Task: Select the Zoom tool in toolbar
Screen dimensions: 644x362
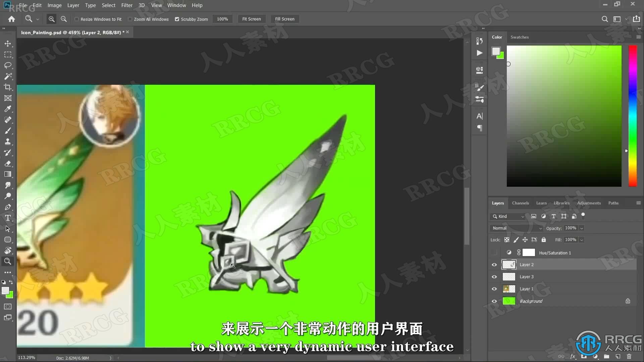Action: [x=8, y=261]
